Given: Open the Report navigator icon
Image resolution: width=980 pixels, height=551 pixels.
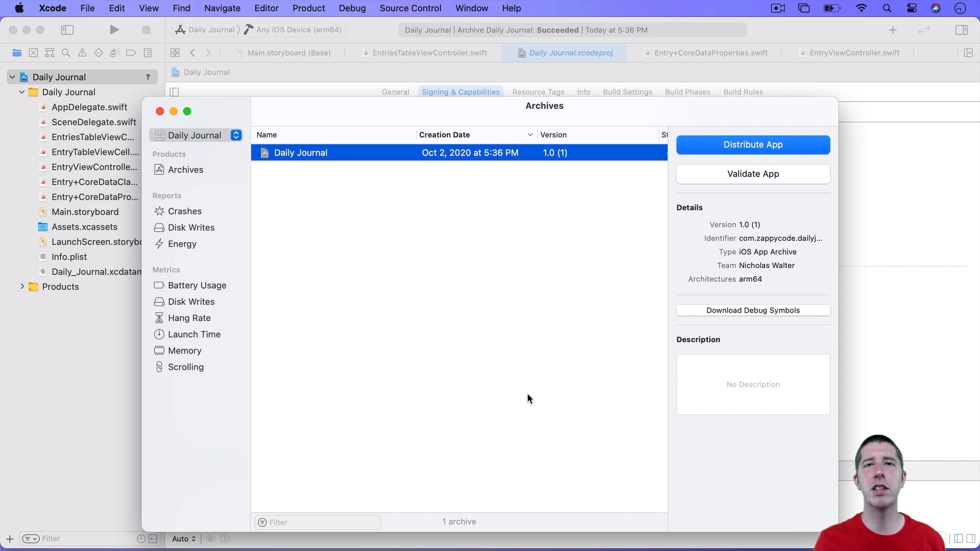Looking at the screenshot, I should point(148,53).
